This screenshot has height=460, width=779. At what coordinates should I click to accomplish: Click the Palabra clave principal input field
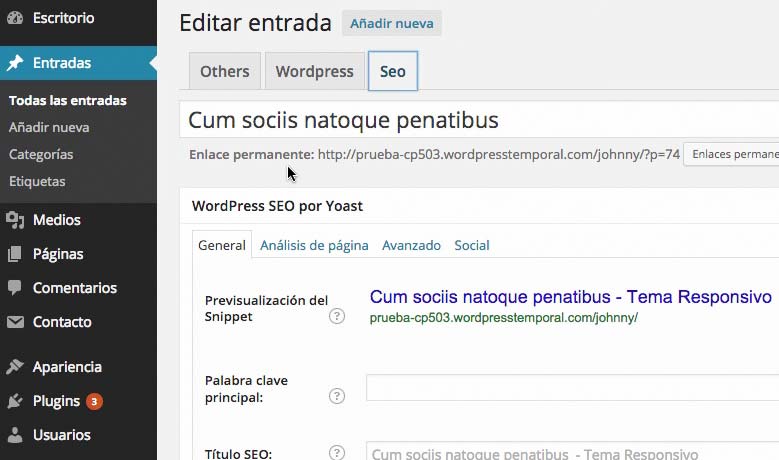pos(572,387)
